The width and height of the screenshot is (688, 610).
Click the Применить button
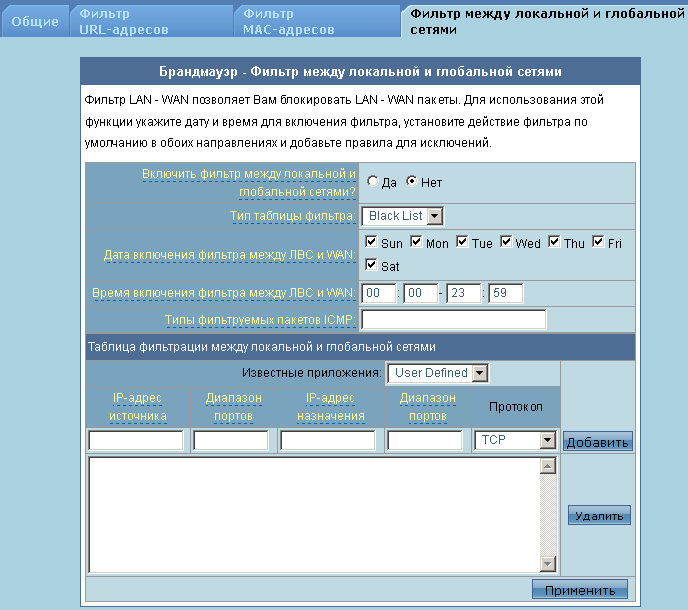click(x=580, y=590)
